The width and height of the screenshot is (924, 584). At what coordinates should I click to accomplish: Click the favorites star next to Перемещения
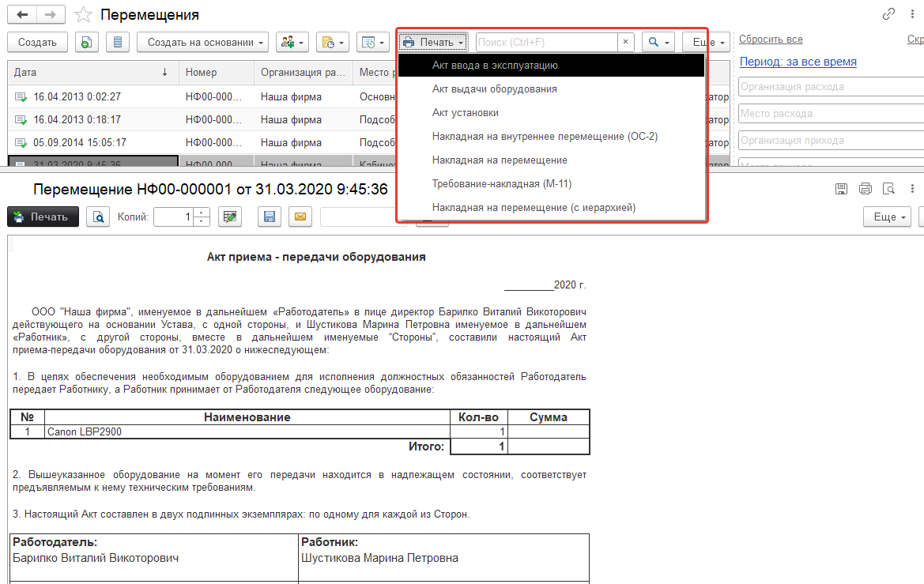pyautogui.click(x=83, y=15)
